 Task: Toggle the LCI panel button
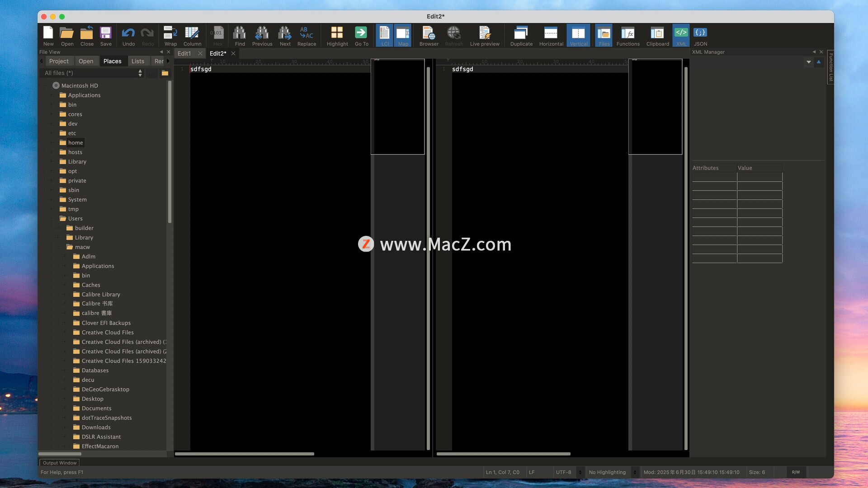385,36
